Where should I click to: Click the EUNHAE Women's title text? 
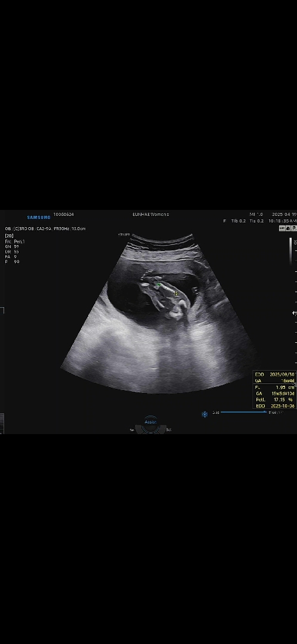pyautogui.click(x=151, y=215)
